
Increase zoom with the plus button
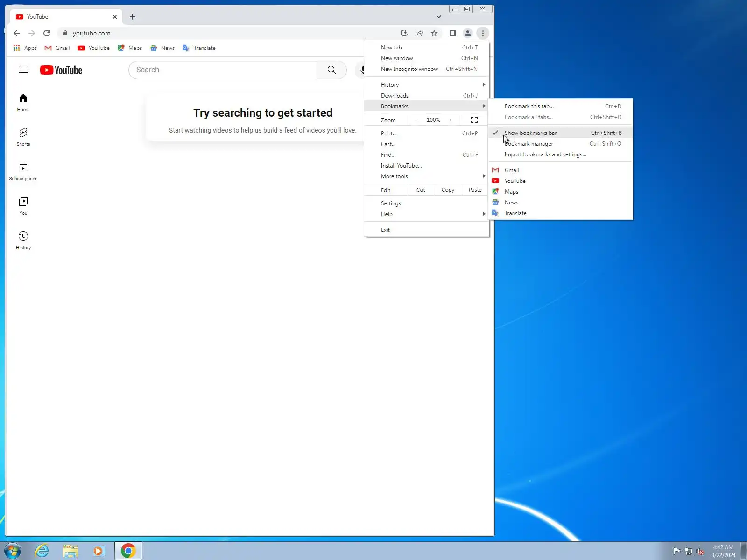click(x=451, y=120)
